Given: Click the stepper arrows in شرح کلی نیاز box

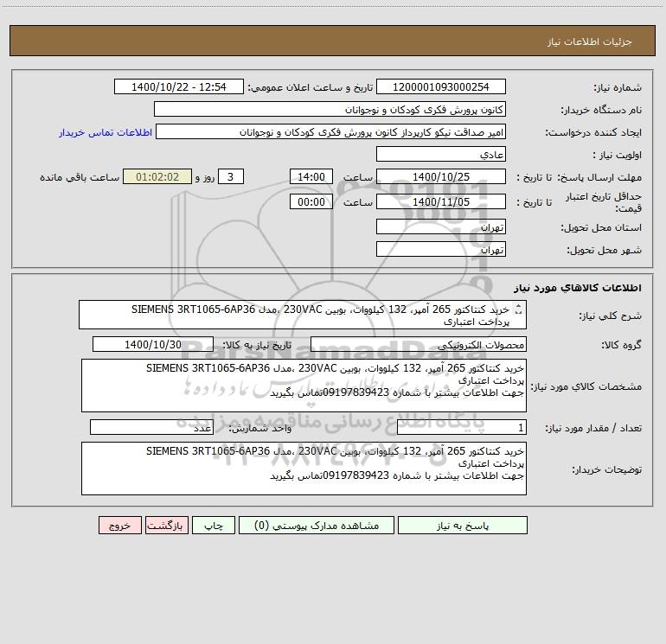Looking at the screenshot, I should [x=518, y=310].
